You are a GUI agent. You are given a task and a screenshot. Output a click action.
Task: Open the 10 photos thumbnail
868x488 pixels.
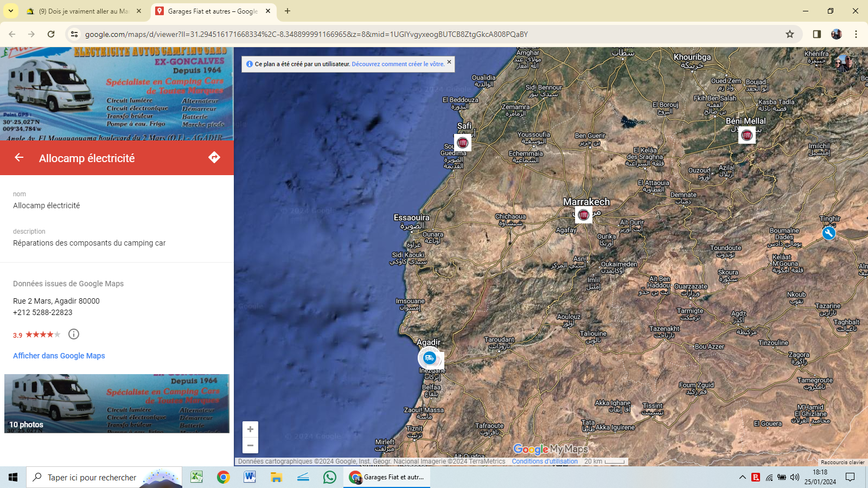click(x=117, y=403)
